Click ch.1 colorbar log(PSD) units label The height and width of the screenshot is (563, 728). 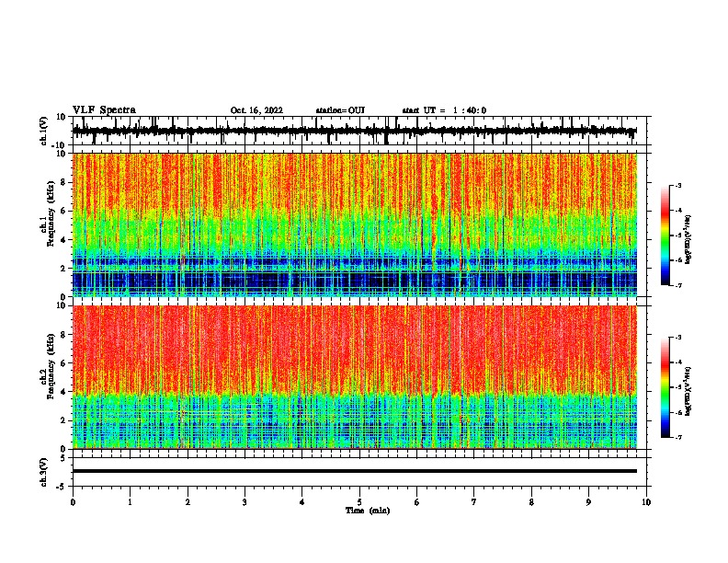688,240
